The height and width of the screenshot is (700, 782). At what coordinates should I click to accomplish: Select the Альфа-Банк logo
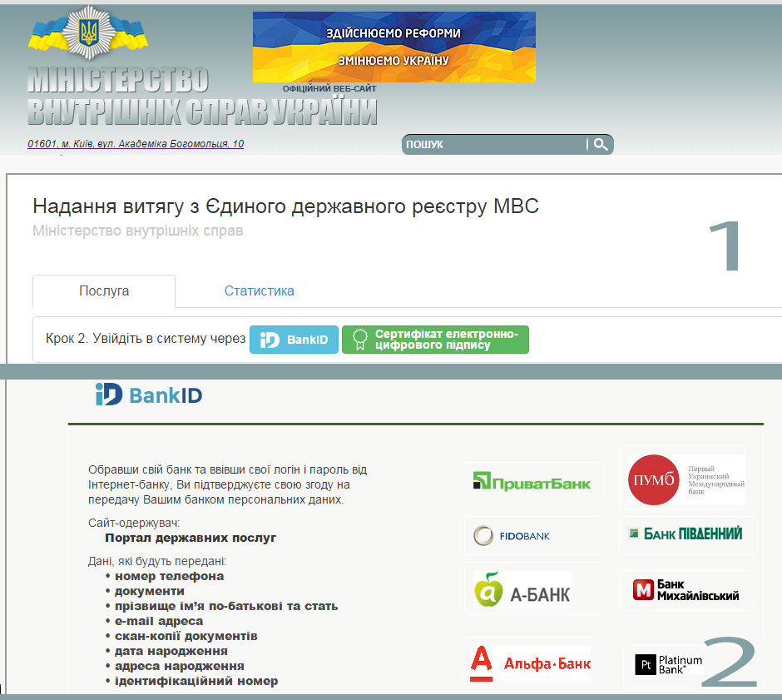pos(530,663)
